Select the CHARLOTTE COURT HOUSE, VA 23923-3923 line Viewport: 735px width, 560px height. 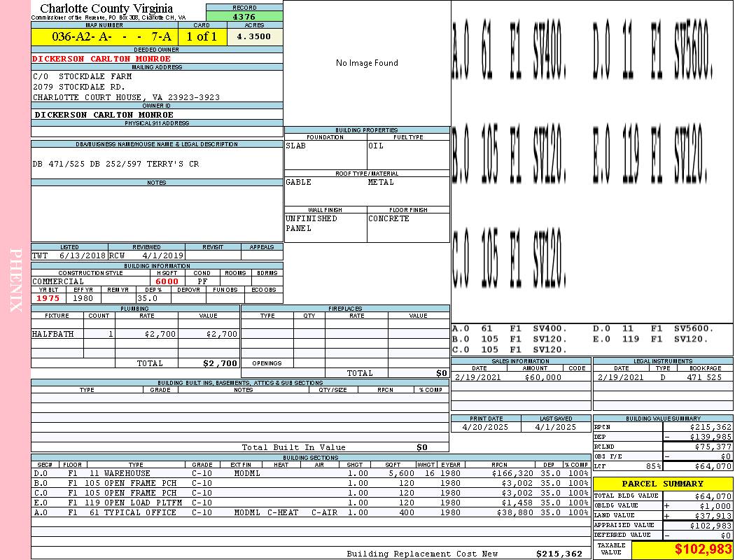point(126,97)
